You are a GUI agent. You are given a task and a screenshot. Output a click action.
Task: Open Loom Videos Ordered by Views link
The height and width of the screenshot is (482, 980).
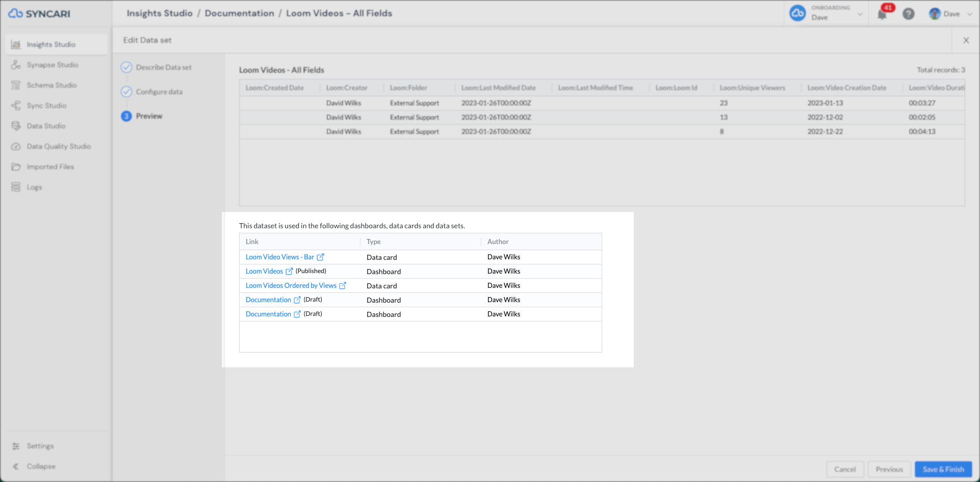point(291,286)
